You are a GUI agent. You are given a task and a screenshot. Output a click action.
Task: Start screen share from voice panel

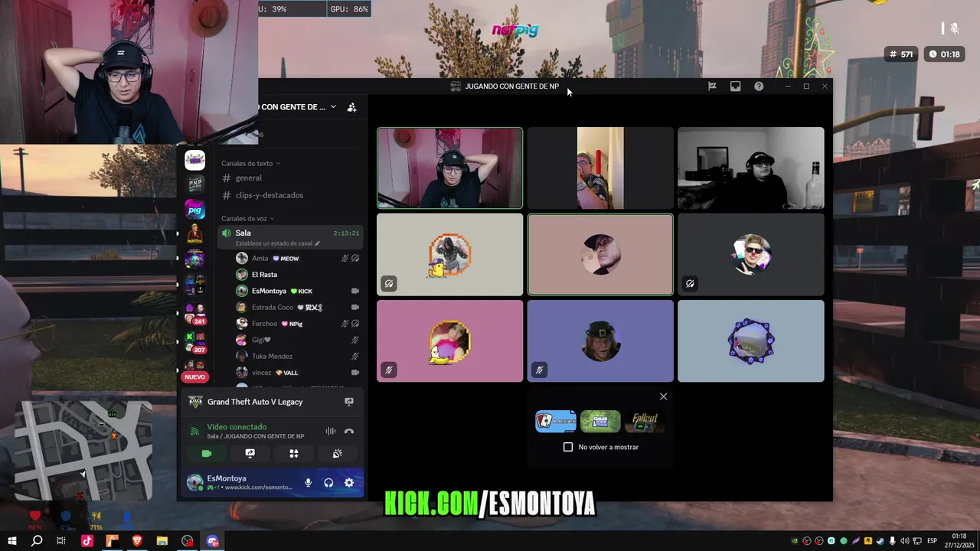click(250, 454)
